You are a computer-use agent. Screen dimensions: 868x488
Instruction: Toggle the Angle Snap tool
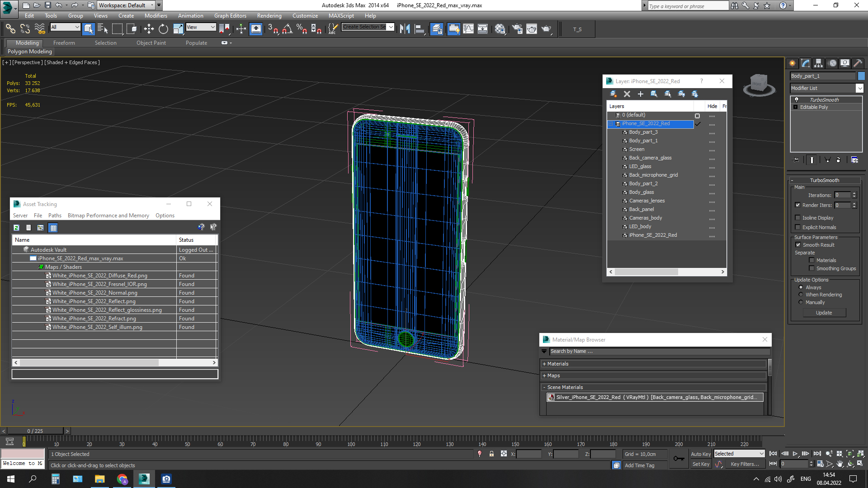tap(287, 29)
